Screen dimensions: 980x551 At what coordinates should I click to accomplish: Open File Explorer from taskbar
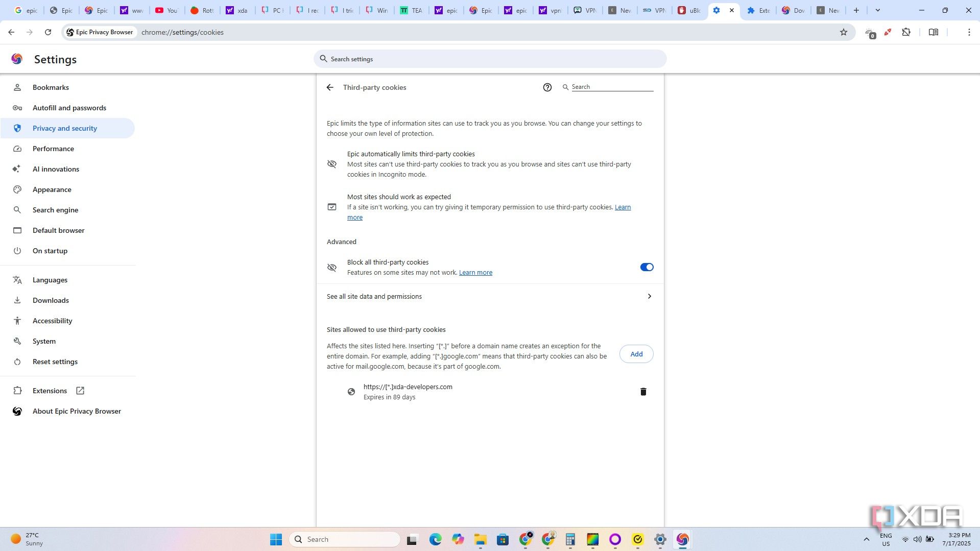480,539
